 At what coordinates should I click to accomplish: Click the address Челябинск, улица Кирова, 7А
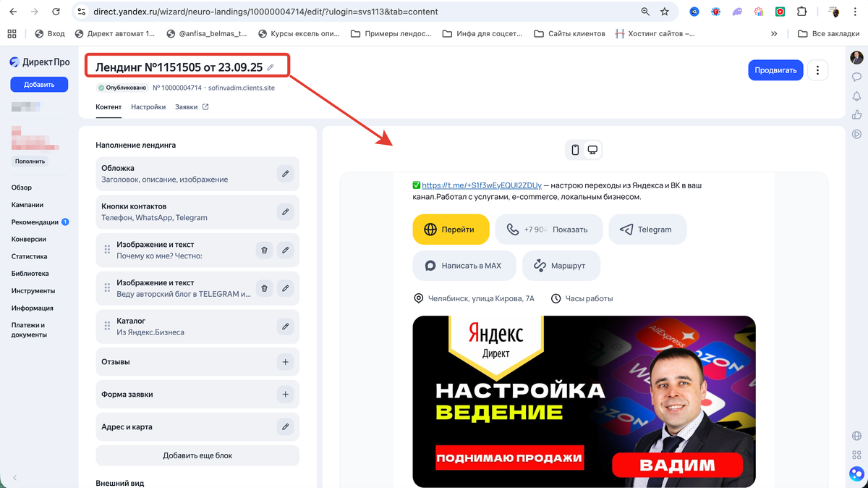click(x=474, y=298)
